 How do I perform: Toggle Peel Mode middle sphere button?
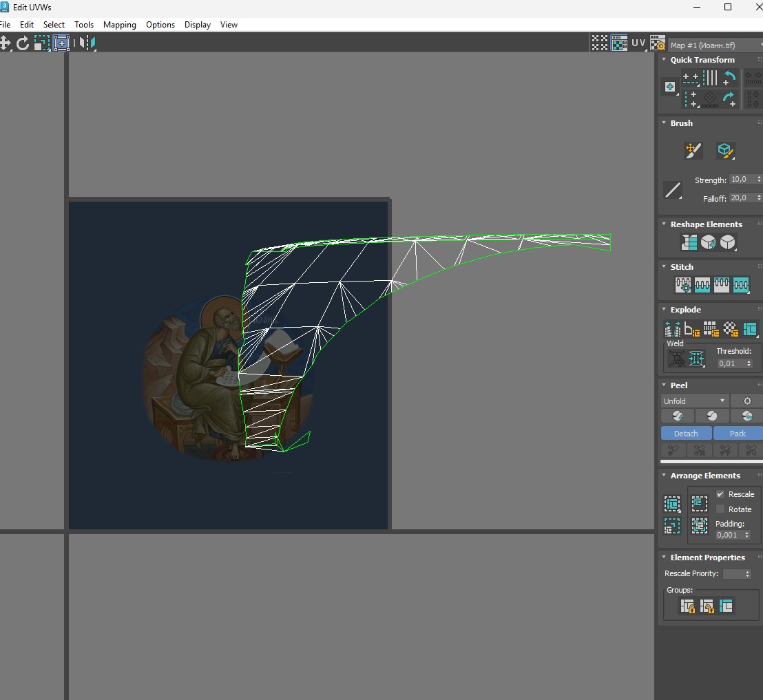pyautogui.click(x=712, y=416)
